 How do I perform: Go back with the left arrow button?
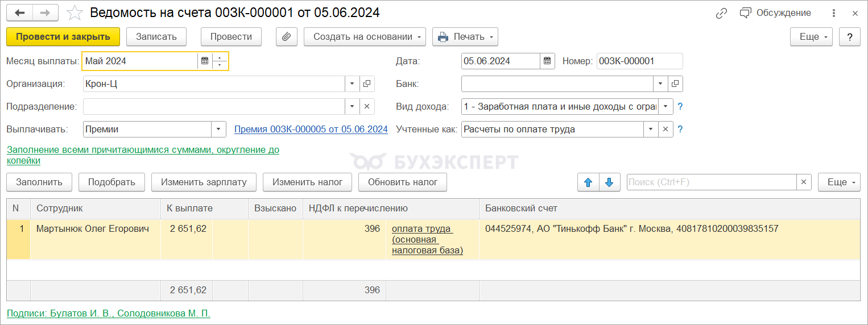pyautogui.click(x=20, y=13)
